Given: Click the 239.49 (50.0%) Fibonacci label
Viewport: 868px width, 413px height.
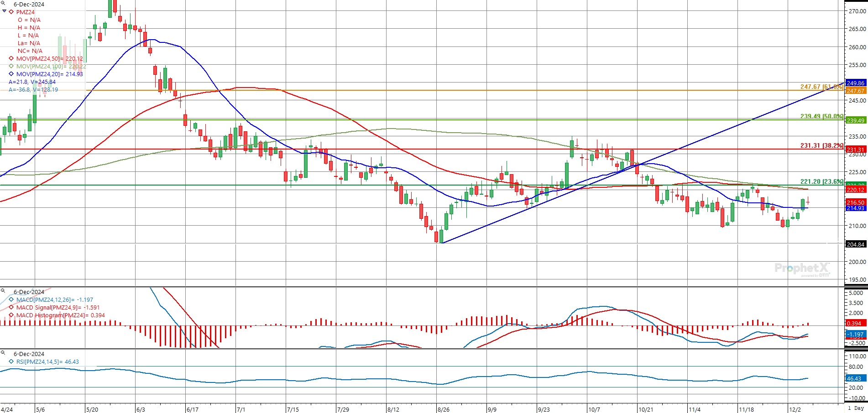Looking at the screenshot, I should [x=821, y=116].
